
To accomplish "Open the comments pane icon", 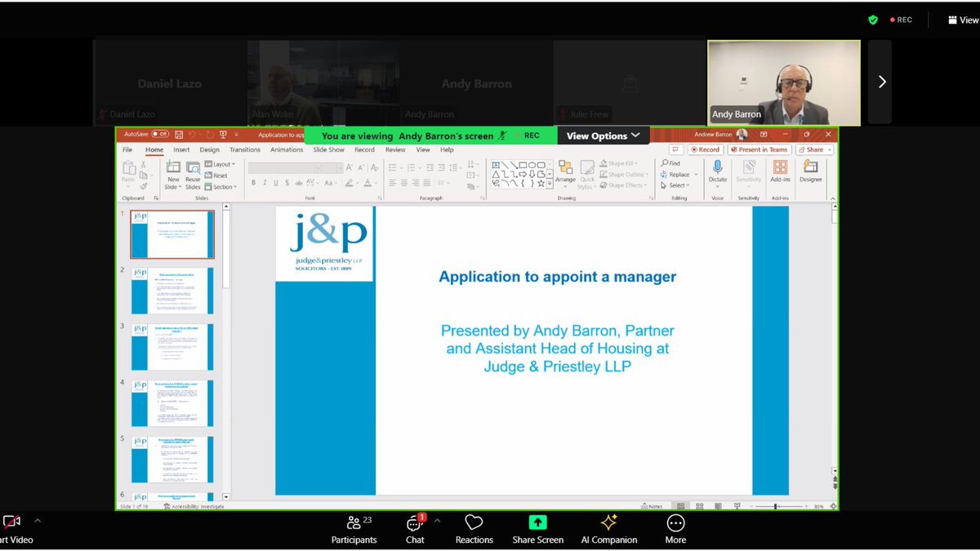I will pos(675,149).
